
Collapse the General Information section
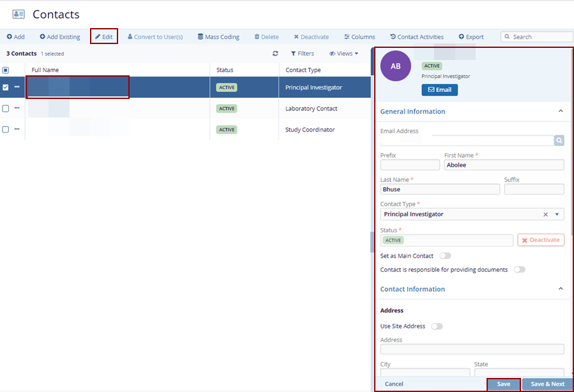point(561,111)
